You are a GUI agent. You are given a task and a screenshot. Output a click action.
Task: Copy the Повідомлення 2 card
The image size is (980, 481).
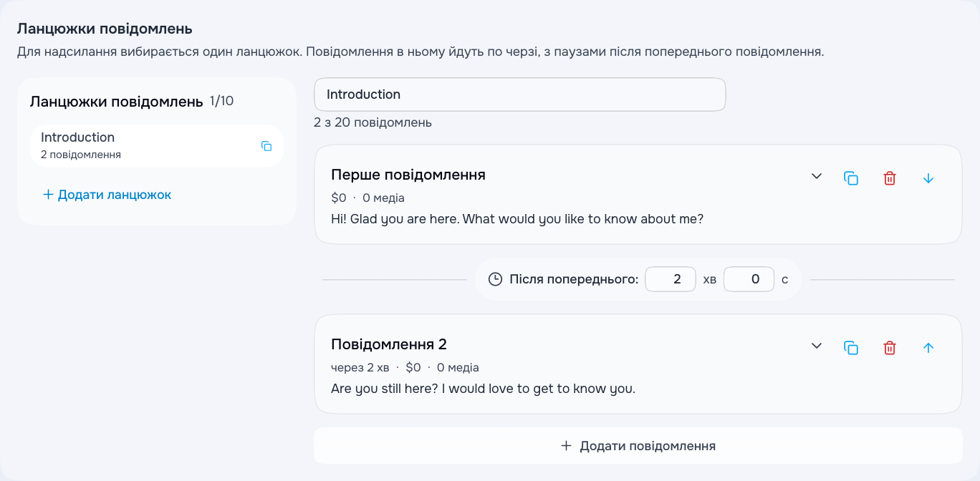click(851, 348)
